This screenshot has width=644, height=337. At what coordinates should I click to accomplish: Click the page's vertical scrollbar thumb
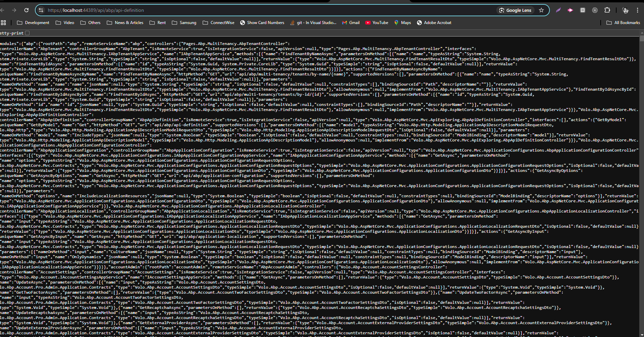pyautogui.click(x=642, y=39)
